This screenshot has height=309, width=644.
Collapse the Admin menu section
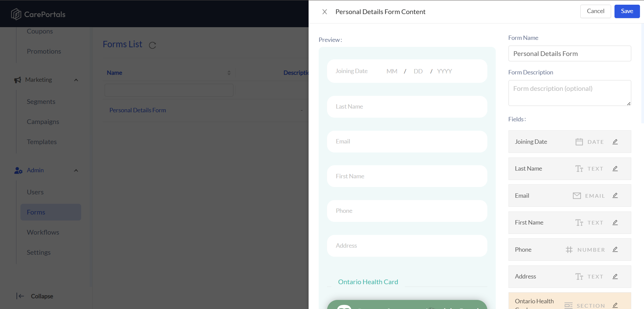pos(76,170)
